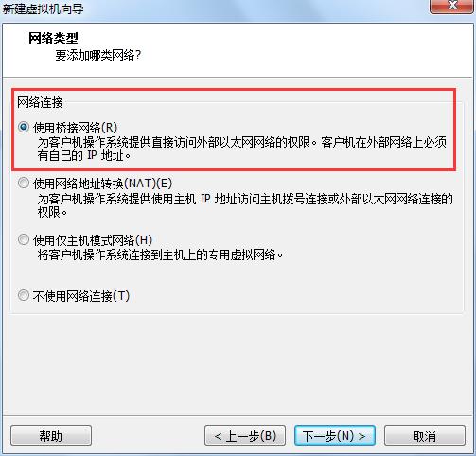
Task: Cancel the wizard with 取消 button
Action: click(425, 435)
